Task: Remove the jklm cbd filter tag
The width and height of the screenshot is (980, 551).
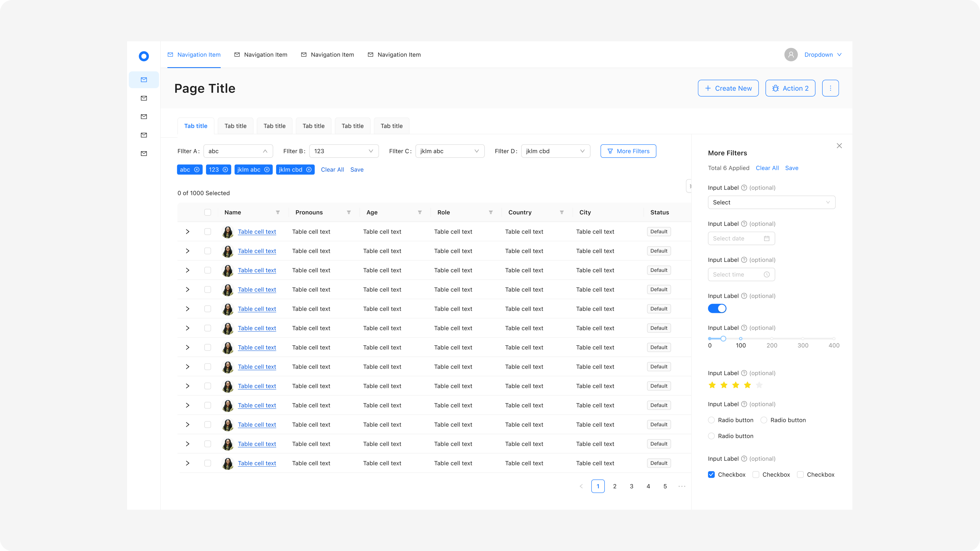Action: pos(309,170)
